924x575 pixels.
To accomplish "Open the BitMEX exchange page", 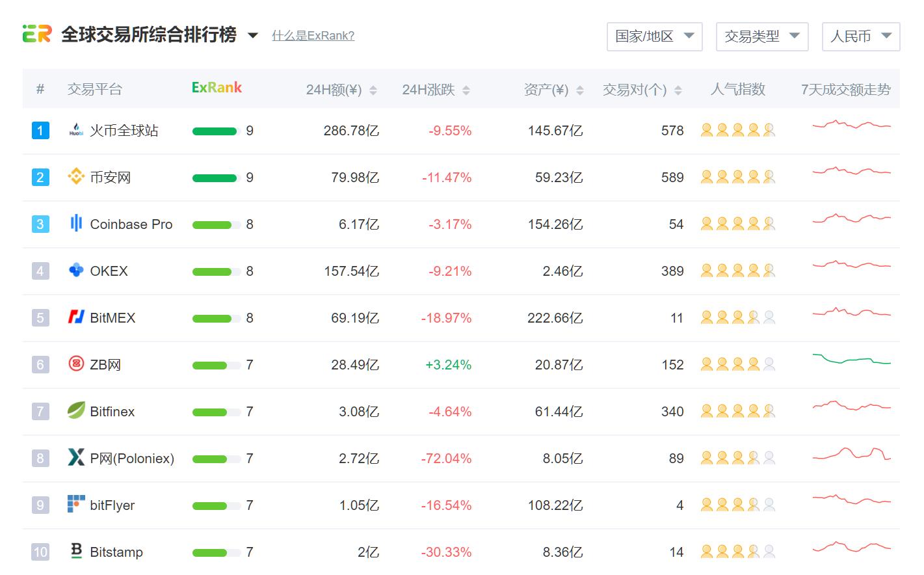I will (113, 318).
